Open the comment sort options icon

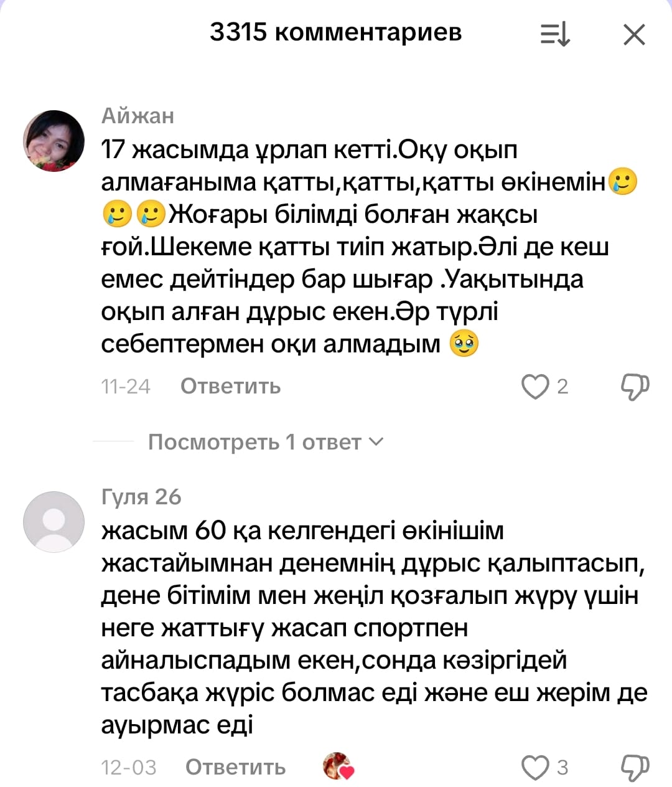coord(554,34)
